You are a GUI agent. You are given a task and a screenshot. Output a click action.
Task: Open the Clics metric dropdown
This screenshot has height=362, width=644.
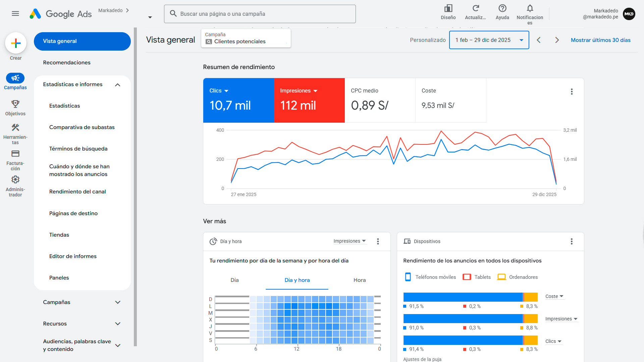click(x=219, y=90)
